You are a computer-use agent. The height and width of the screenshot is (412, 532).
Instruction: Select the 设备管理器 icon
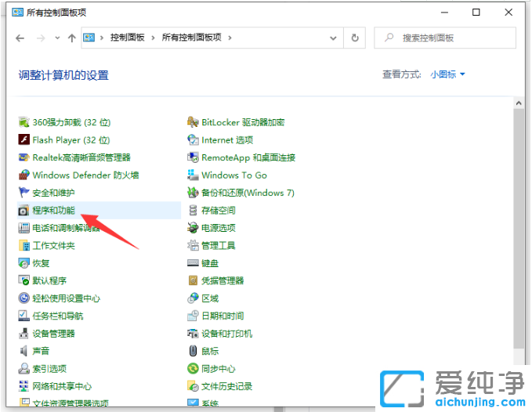point(24,334)
